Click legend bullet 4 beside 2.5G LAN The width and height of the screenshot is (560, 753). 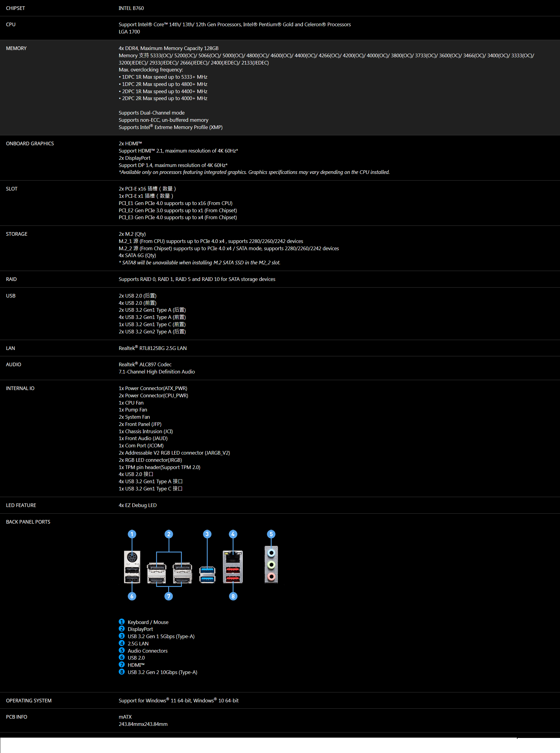(x=122, y=643)
